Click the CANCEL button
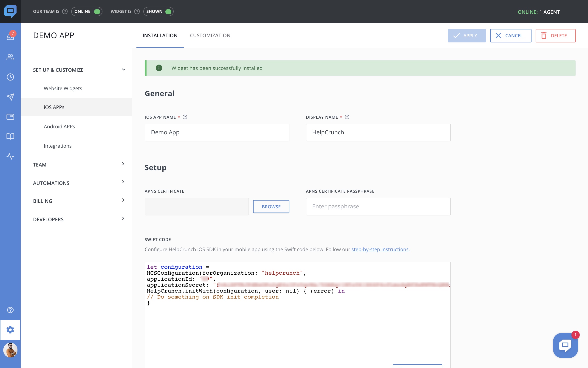Viewport: 588px width, 368px height. point(511,35)
